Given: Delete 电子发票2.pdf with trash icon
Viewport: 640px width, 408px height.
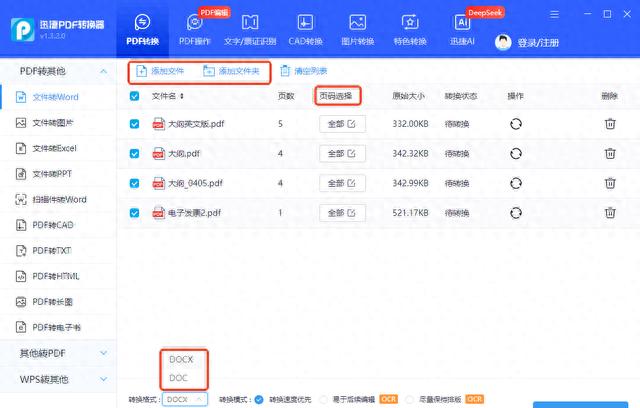Looking at the screenshot, I should pyautogui.click(x=610, y=213).
